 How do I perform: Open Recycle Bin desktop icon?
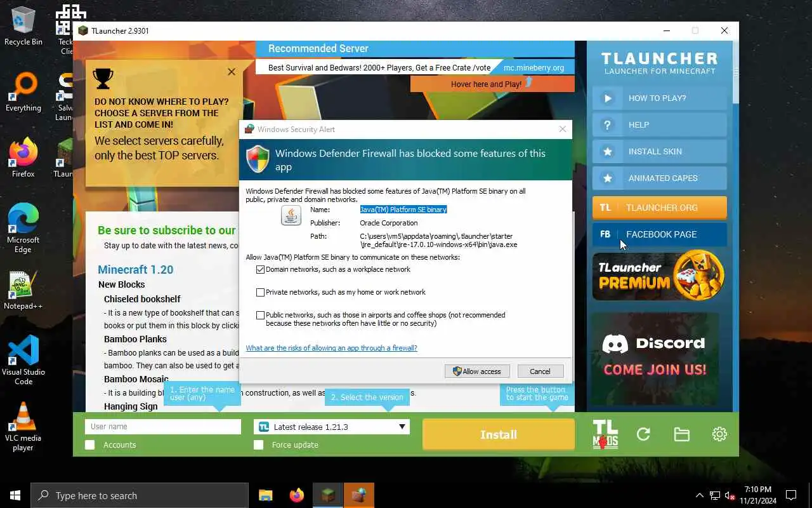pyautogui.click(x=23, y=26)
